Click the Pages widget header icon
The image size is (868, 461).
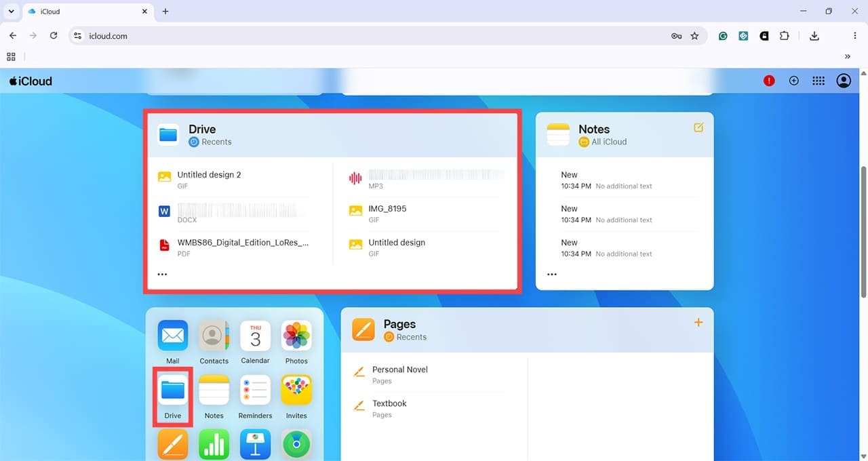click(363, 329)
